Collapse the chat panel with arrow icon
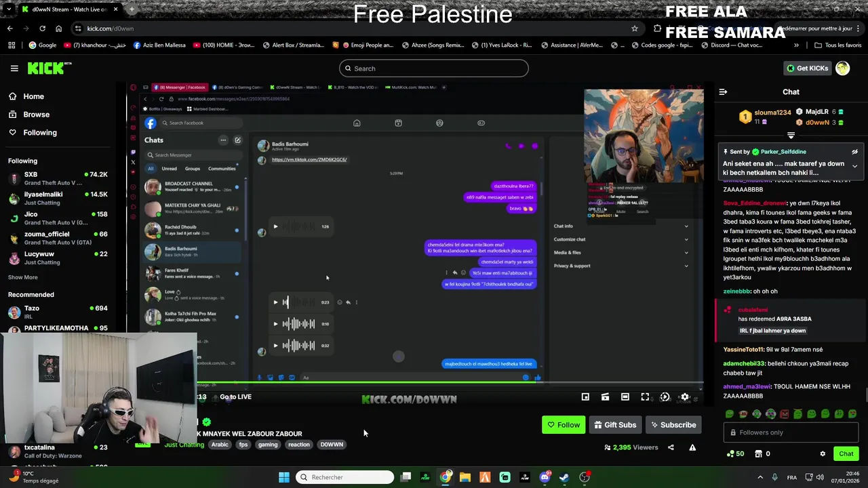Screen dimensions: 868x488 [x=723, y=91]
